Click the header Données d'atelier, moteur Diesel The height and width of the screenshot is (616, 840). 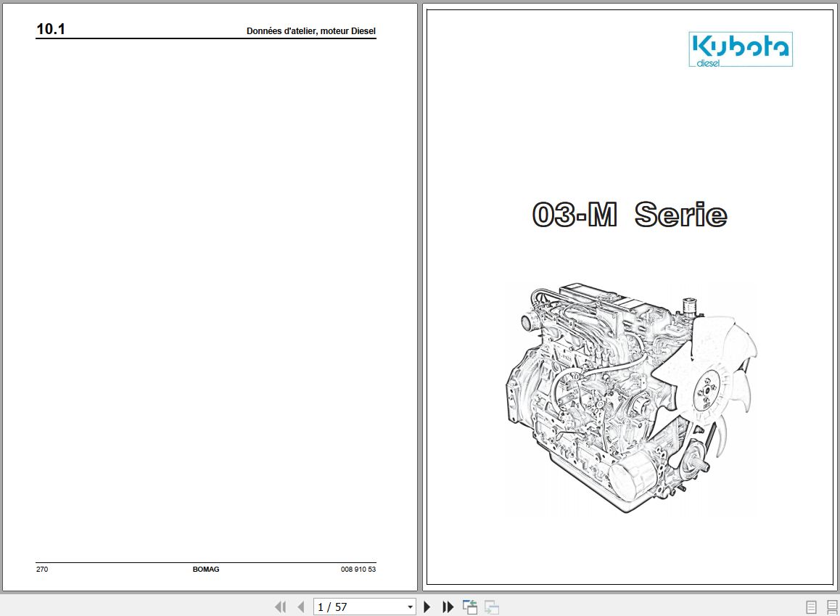(310, 31)
